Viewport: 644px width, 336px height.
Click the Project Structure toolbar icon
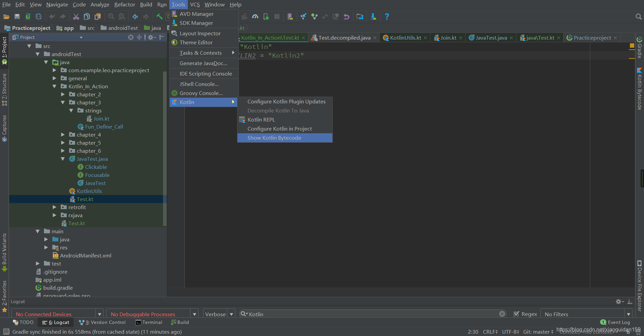pyautogui.click(x=360, y=16)
